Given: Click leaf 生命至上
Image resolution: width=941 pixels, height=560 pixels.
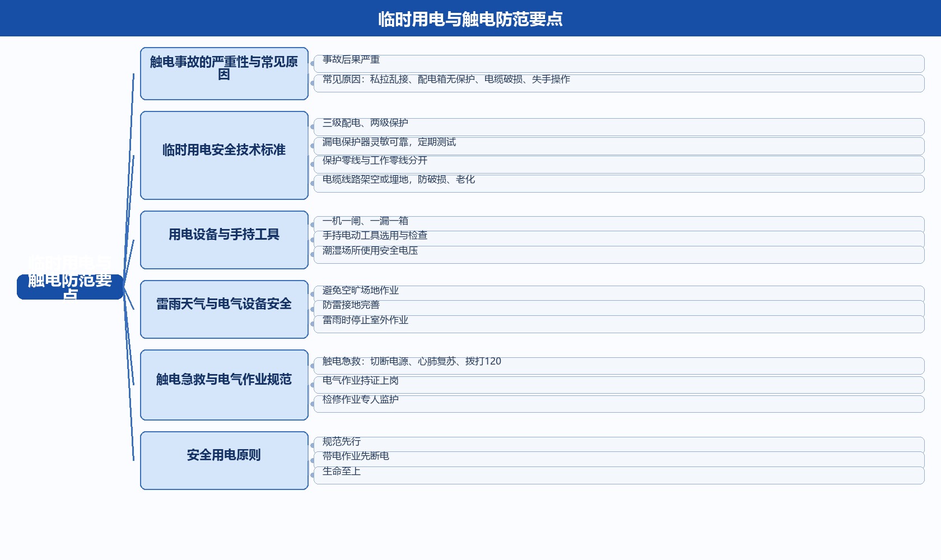Looking at the screenshot, I should (619, 475).
